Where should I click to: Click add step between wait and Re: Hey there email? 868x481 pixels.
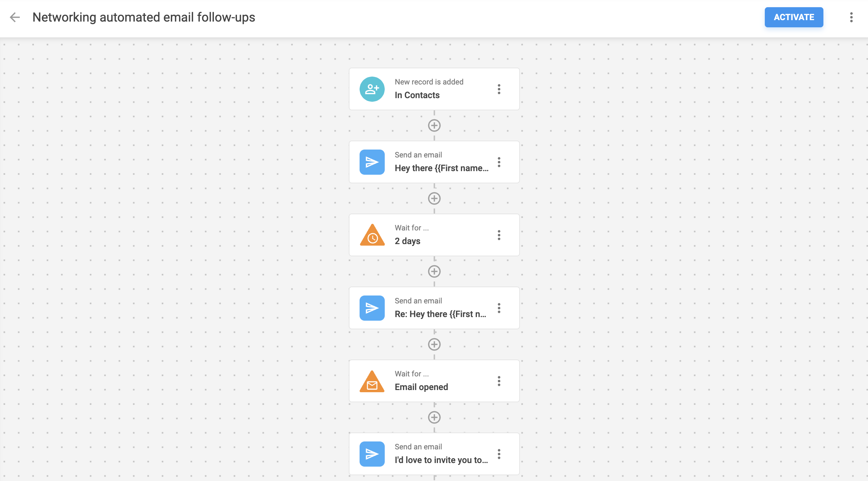click(434, 271)
